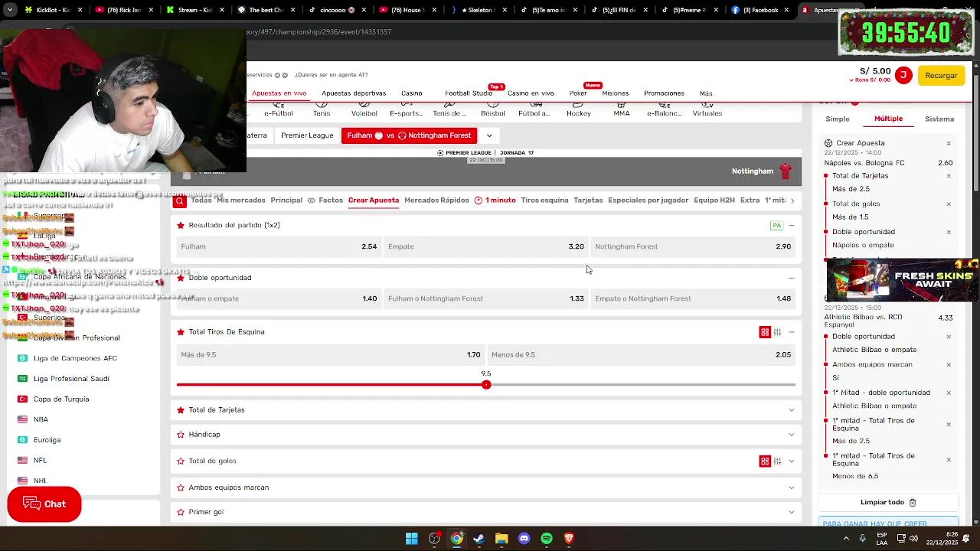Open Copa de Turquía in leagues list
The width and height of the screenshot is (980, 551).
tap(61, 399)
